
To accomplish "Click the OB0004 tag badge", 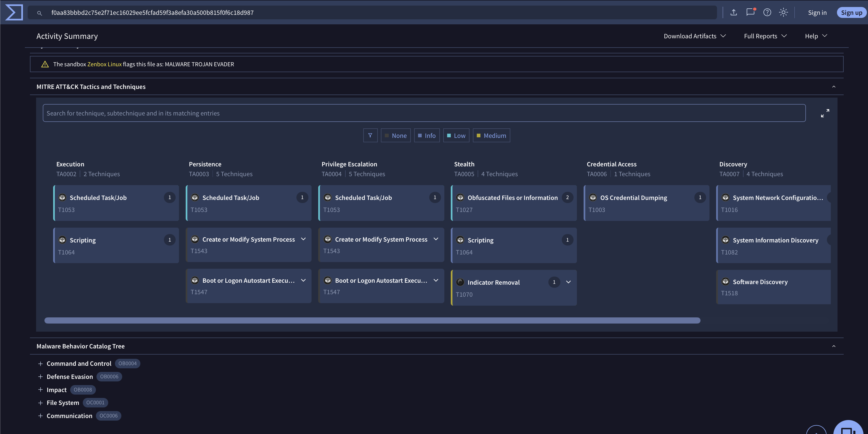I will (128, 364).
